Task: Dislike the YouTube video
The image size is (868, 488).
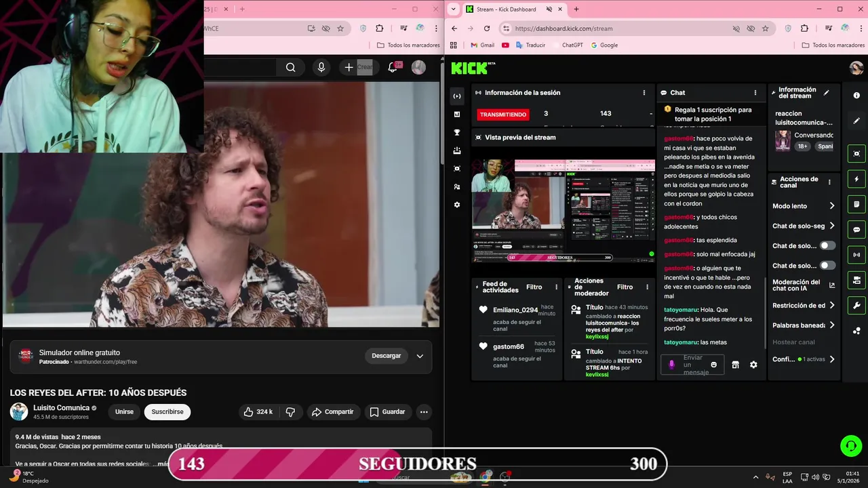Action: [x=290, y=411]
